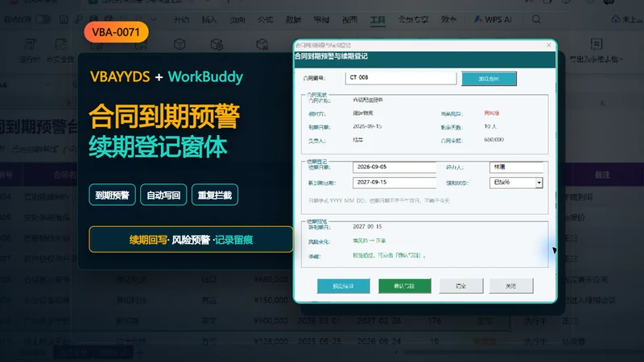The image size is (644, 362).
Task: Select the ¥900,000 cell in the background sheet
Action: pos(270,320)
